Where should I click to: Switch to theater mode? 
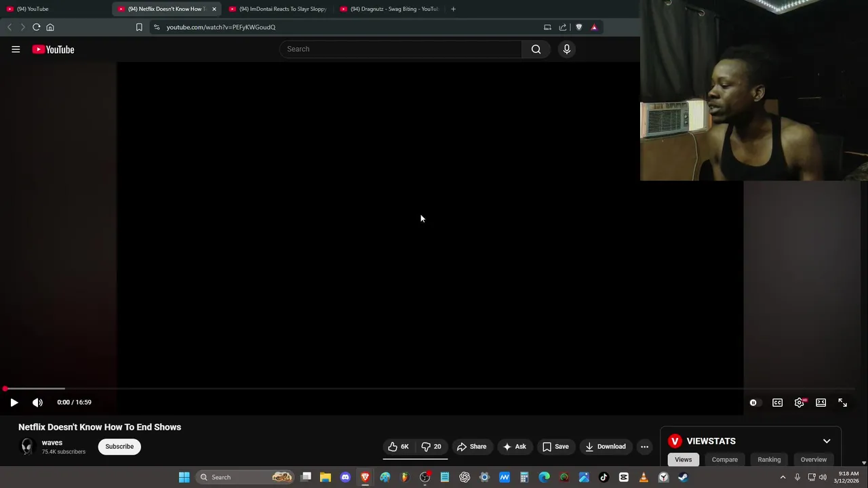821,403
